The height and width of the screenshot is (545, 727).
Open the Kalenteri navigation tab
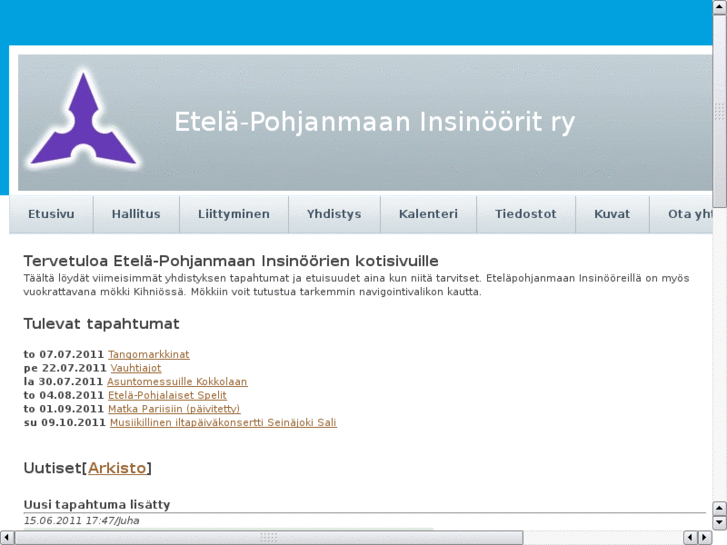428,214
